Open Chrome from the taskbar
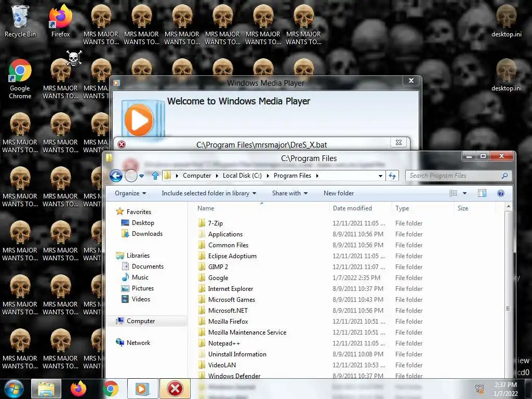 [x=110, y=389]
